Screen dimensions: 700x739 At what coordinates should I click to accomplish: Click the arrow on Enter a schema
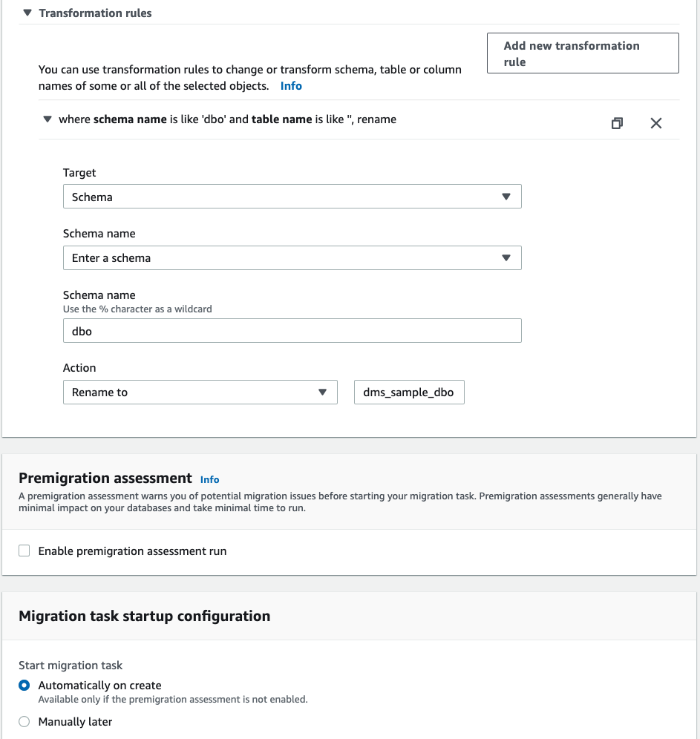(x=506, y=258)
